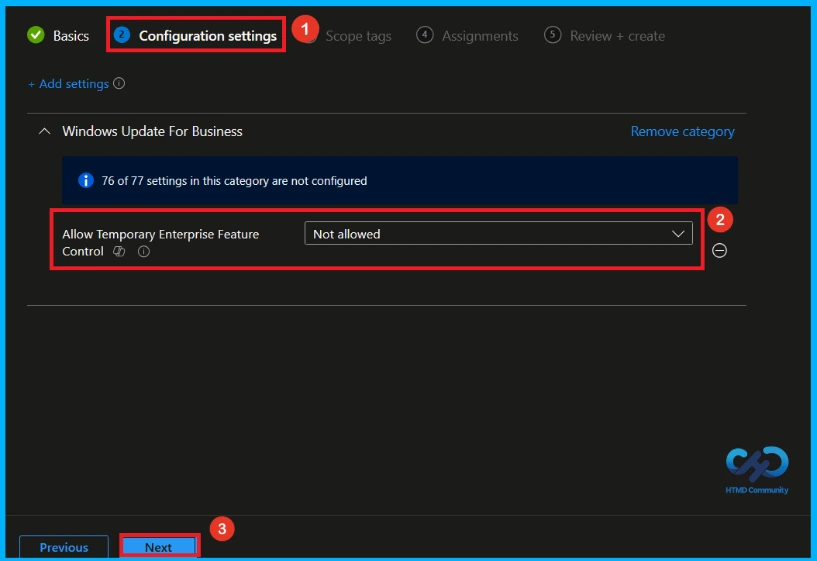Click the info icon next to Control label
The width and height of the screenshot is (817, 561).
pos(144,252)
